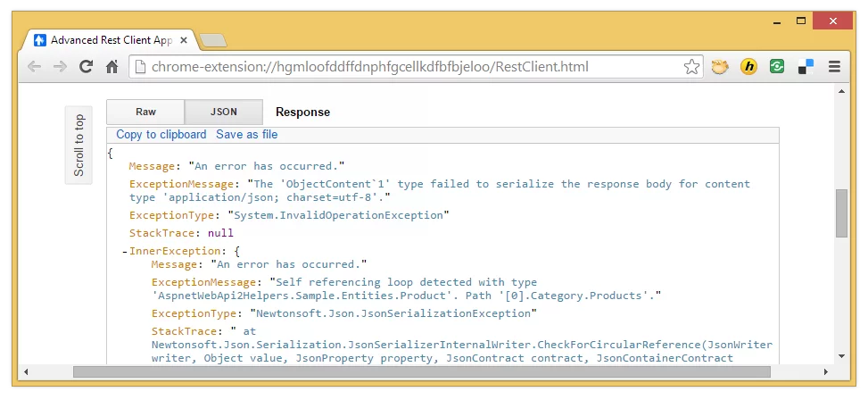Viewport: 868px width, 400px height.
Task: Reload the page with the refresh icon
Action: pos(86,67)
